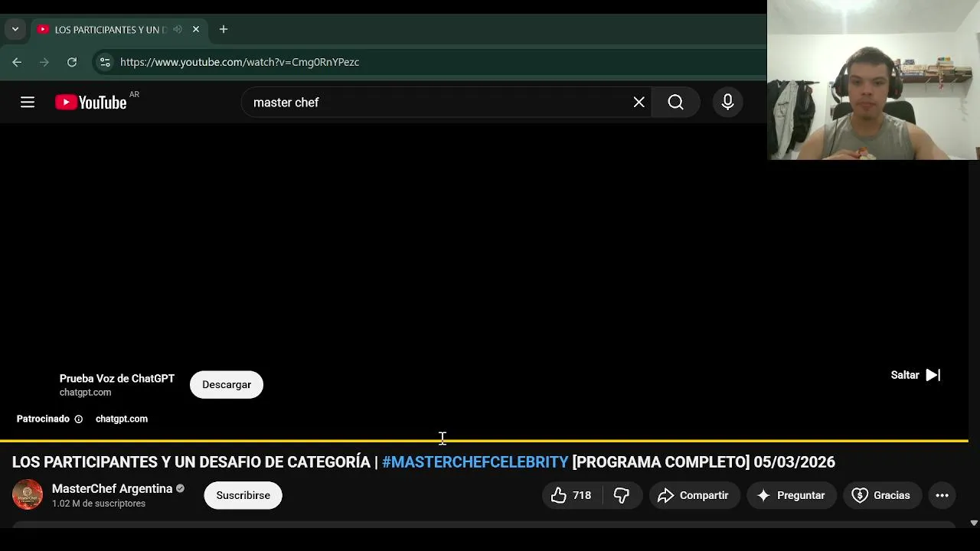The image size is (980, 551).
Task: Open site information icon in address bar
Action: tap(105, 62)
